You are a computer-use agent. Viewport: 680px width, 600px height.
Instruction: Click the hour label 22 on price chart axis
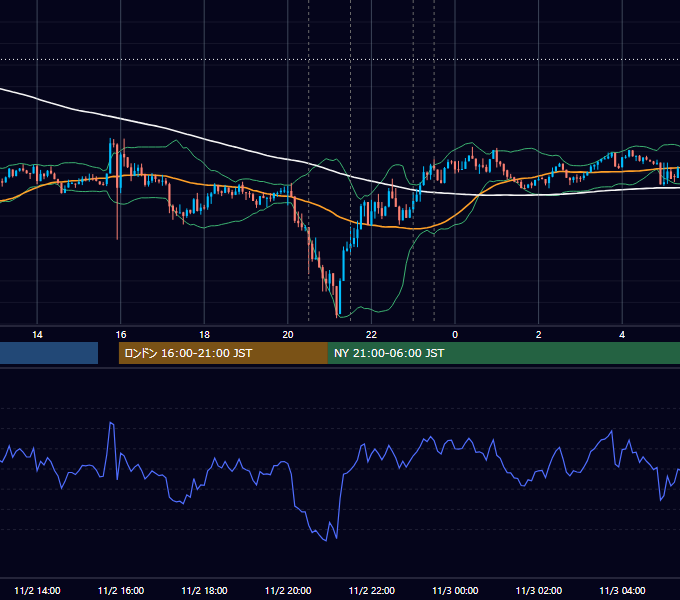pos(372,335)
